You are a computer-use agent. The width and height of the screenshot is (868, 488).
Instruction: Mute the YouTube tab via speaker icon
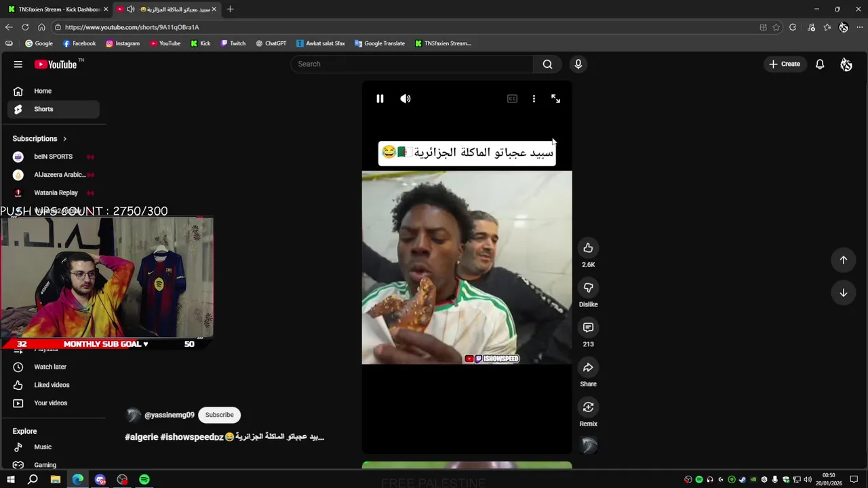pos(130,9)
